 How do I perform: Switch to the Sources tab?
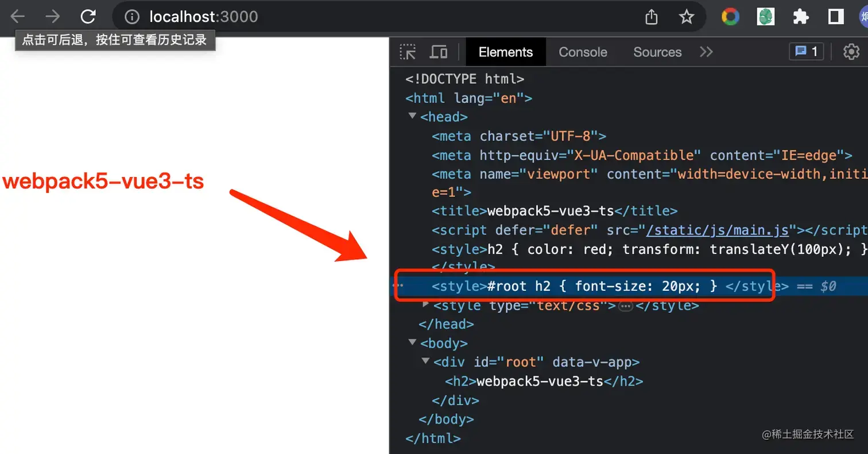pos(657,52)
